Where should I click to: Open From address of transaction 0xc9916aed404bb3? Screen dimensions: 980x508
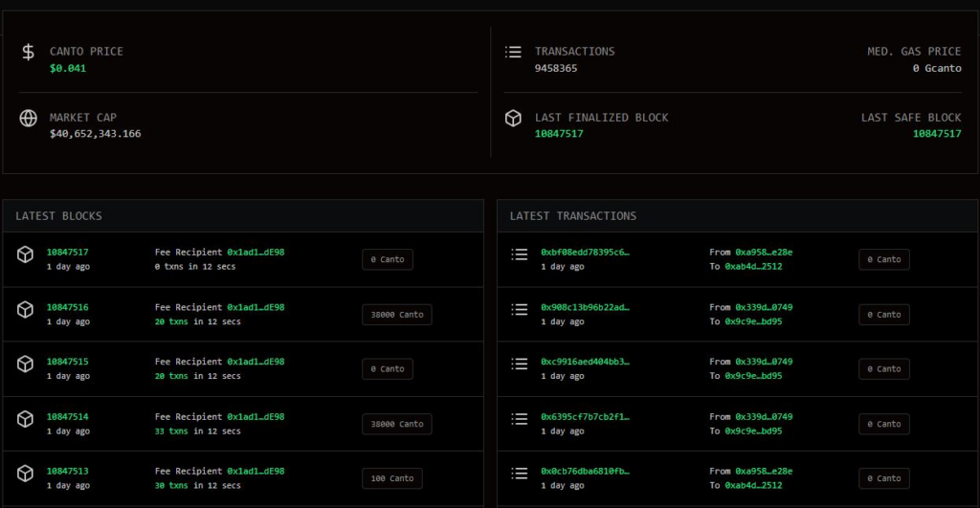[764, 362]
